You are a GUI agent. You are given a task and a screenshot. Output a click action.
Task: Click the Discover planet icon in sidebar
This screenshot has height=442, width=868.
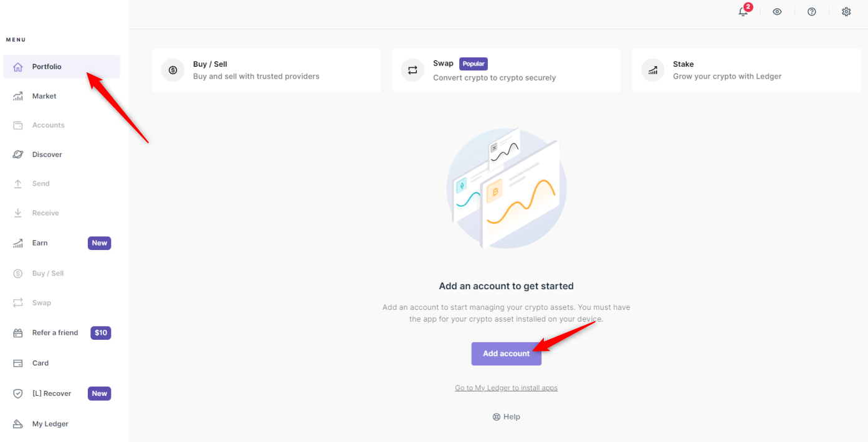(18, 155)
